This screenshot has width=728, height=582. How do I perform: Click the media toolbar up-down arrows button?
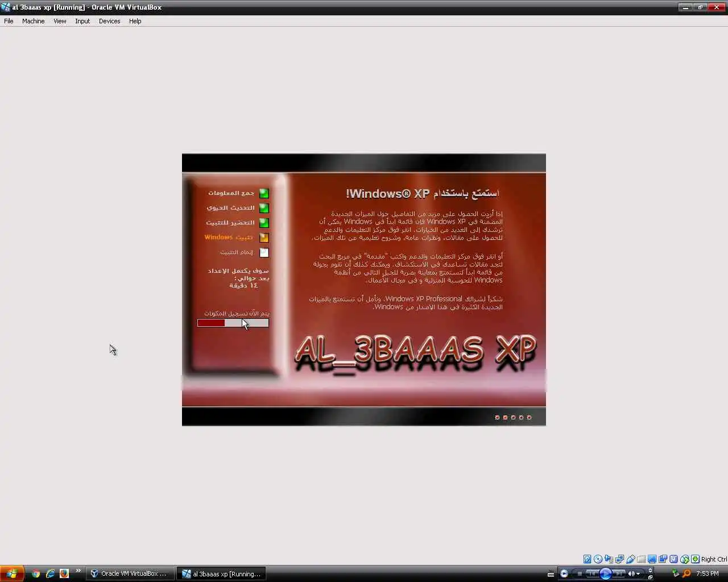click(x=650, y=570)
